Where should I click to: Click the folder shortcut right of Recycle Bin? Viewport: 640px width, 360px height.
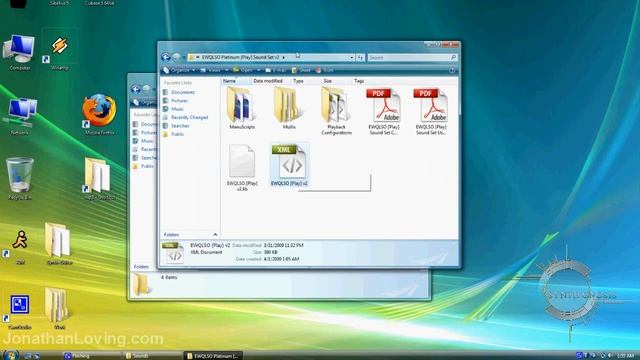98,179
